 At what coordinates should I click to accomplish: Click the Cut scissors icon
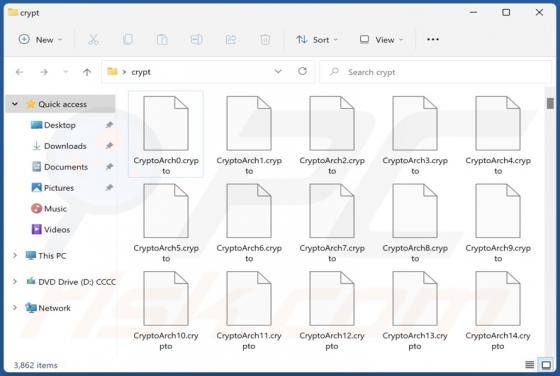point(93,40)
